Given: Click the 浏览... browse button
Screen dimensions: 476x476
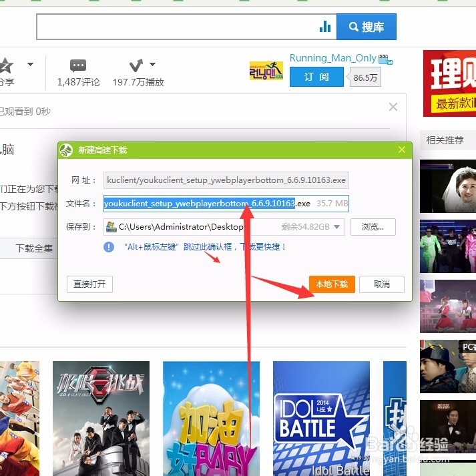Looking at the screenshot, I should pyautogui.click(x=373, y=227).
